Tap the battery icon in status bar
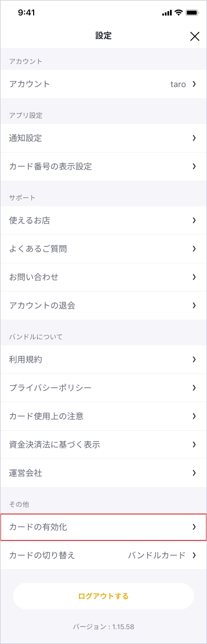 coord(192,13)
